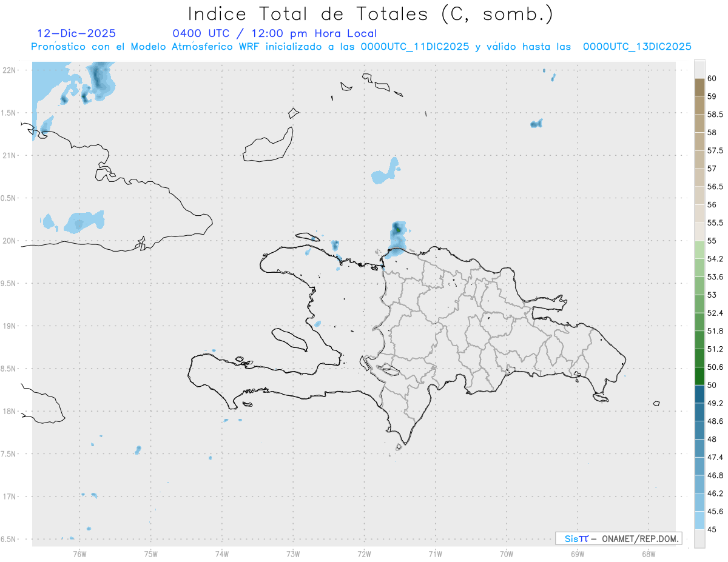Click the longitude label '69W'
Viewport: 728px width, 562px height.
[x=578, y=554]
